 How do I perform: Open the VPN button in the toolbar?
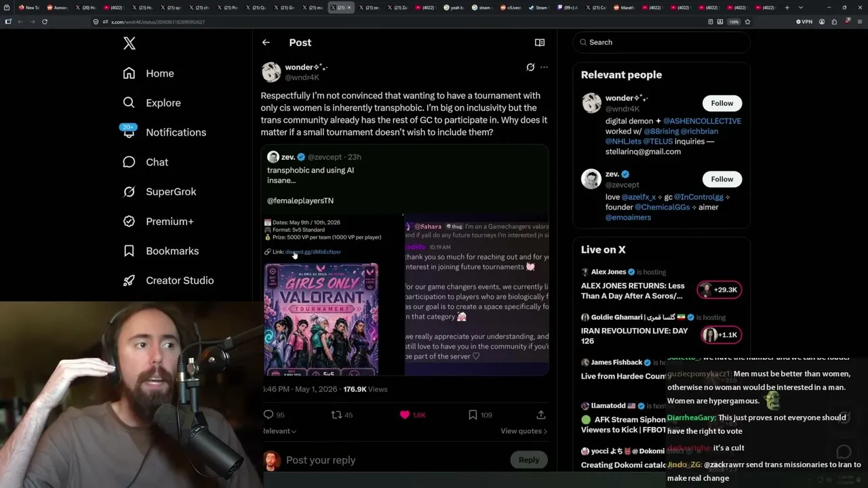pos(804,22)
